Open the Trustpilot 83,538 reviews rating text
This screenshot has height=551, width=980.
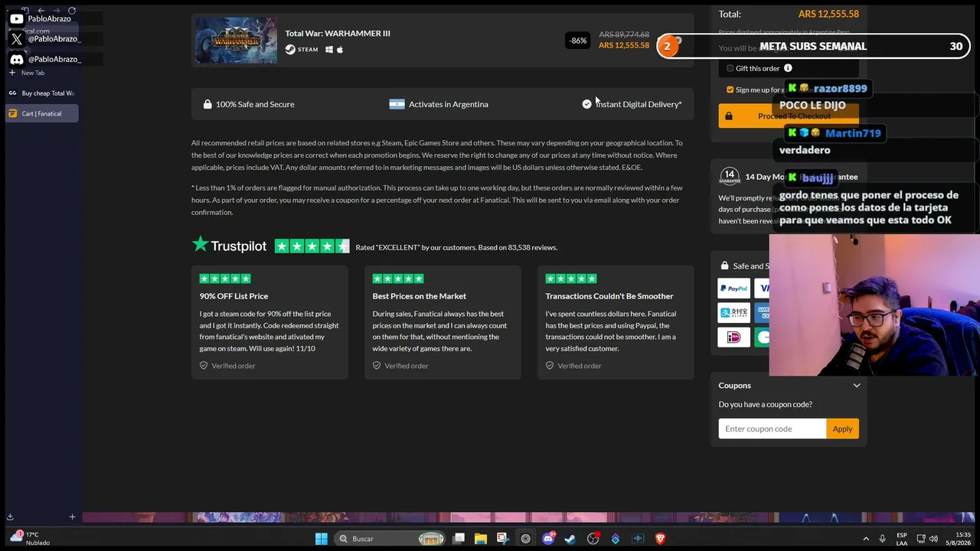(x=456, y=247)
